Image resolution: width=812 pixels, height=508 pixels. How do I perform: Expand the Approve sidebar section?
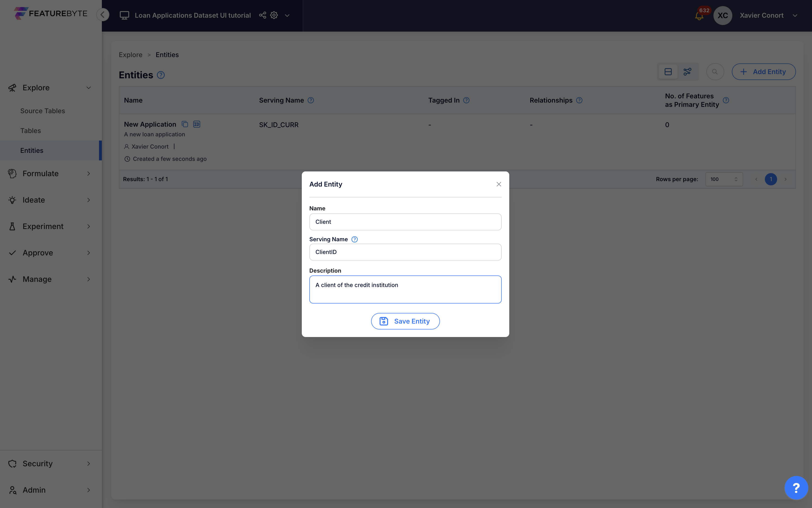point(88,253)
